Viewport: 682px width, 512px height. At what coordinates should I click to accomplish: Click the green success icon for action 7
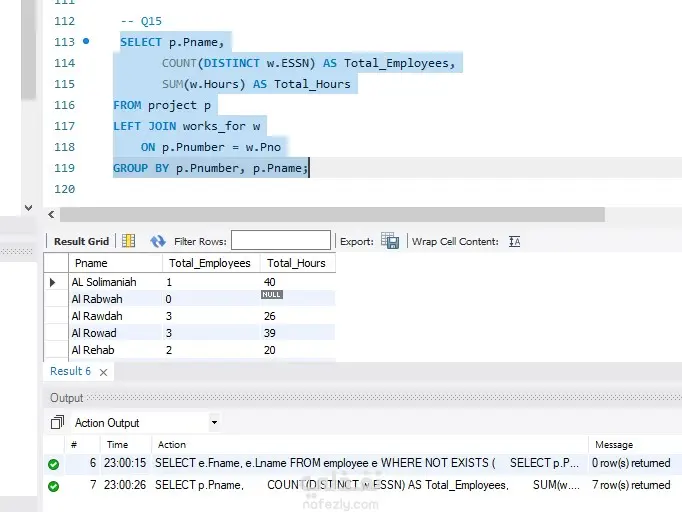53,486
